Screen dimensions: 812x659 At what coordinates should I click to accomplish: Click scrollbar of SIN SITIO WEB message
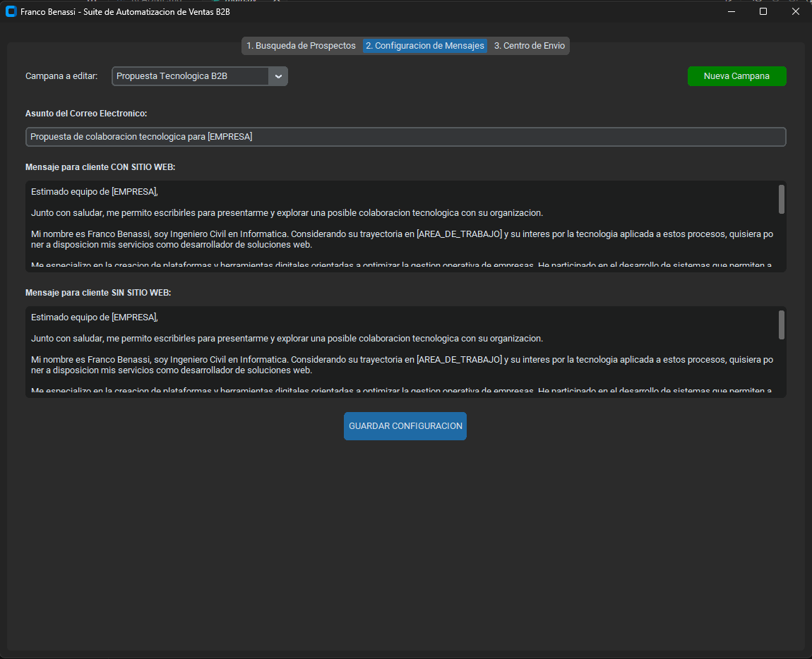pyautogui.click(x=782, y=325)
